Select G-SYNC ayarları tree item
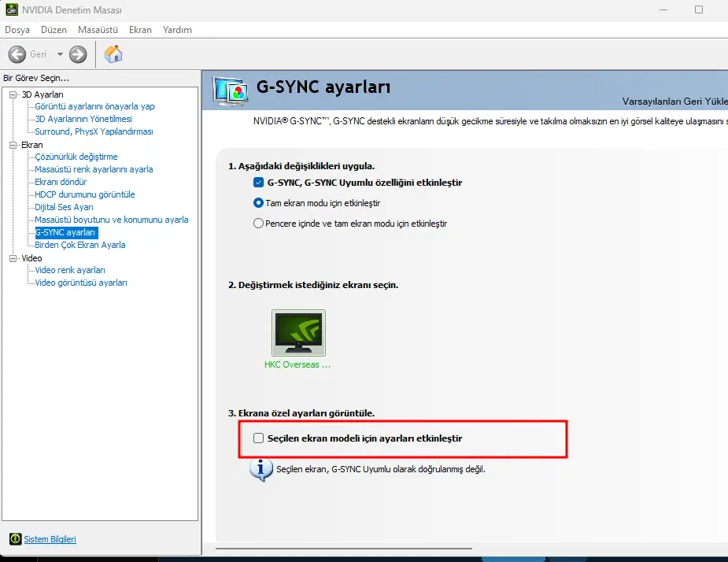 tap(66, 232)
